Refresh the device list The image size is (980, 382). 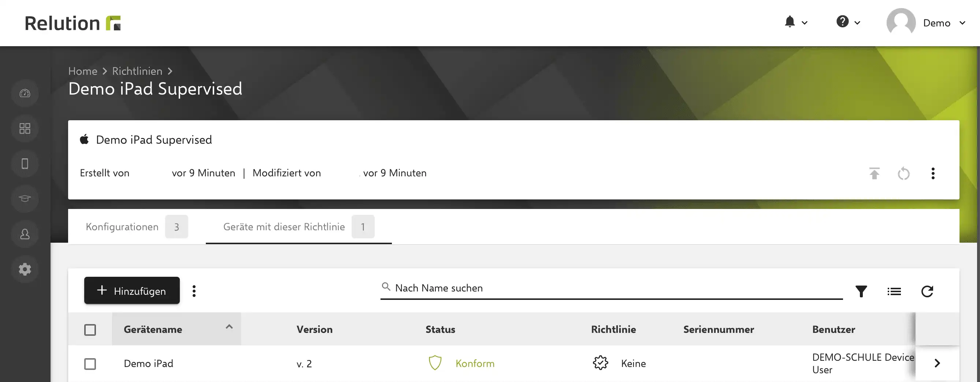point(927,291)
